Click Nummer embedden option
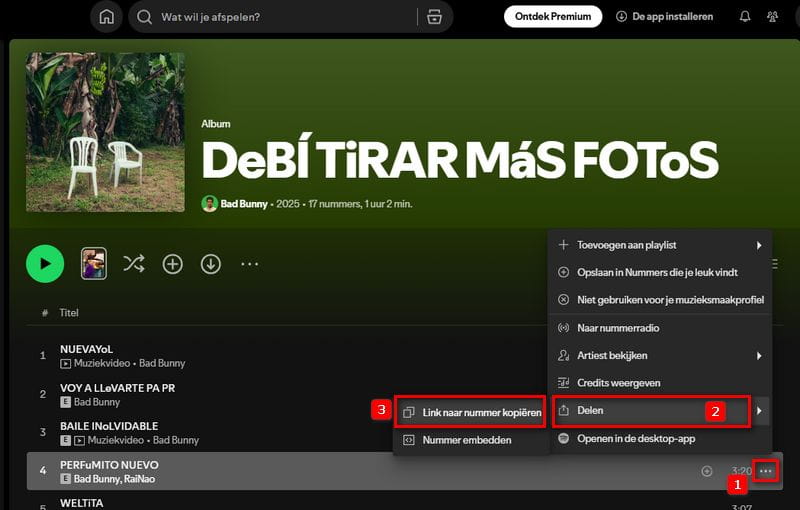Viewport: 800px width, 510px height. [470, 440]
